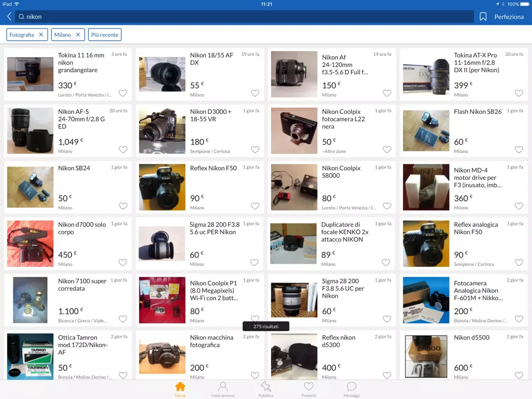532x399 pixels.
Task: Click the ~Altre zone location text
Action: pos(334,151)
